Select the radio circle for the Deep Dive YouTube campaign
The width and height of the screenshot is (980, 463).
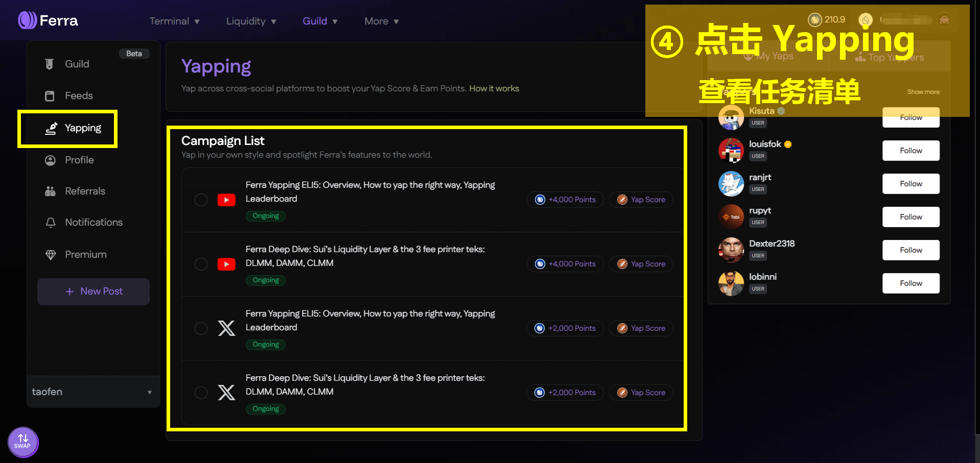tap(201, 264)
